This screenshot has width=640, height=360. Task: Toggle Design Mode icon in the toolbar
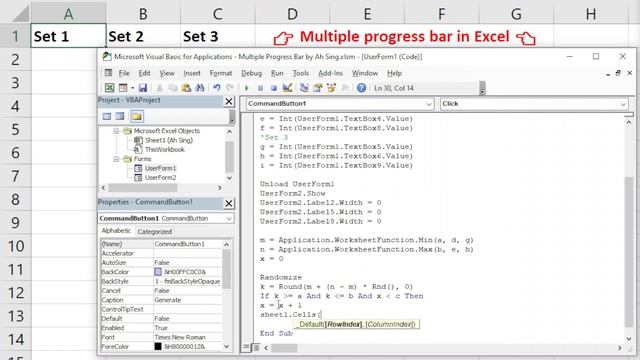pyautogui.click(x=287, y=88)
